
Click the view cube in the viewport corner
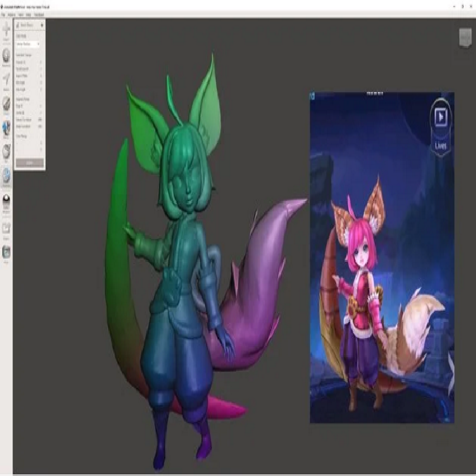(465, 37)
